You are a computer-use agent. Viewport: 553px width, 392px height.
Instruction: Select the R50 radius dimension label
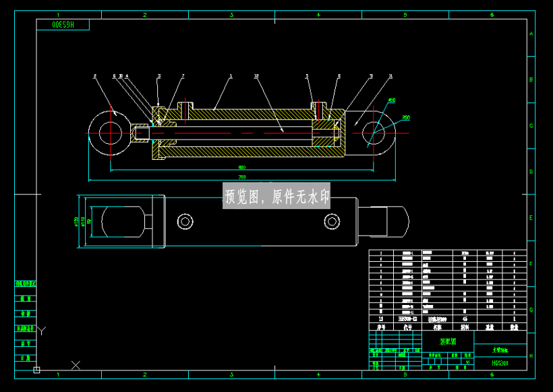click(x=406, y=117)
